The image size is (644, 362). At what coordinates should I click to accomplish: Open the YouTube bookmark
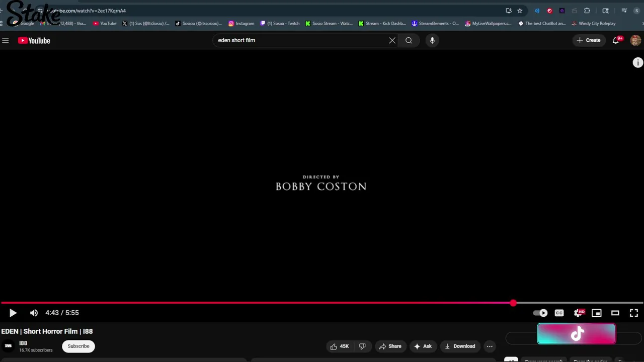click(x=105, y=23)
